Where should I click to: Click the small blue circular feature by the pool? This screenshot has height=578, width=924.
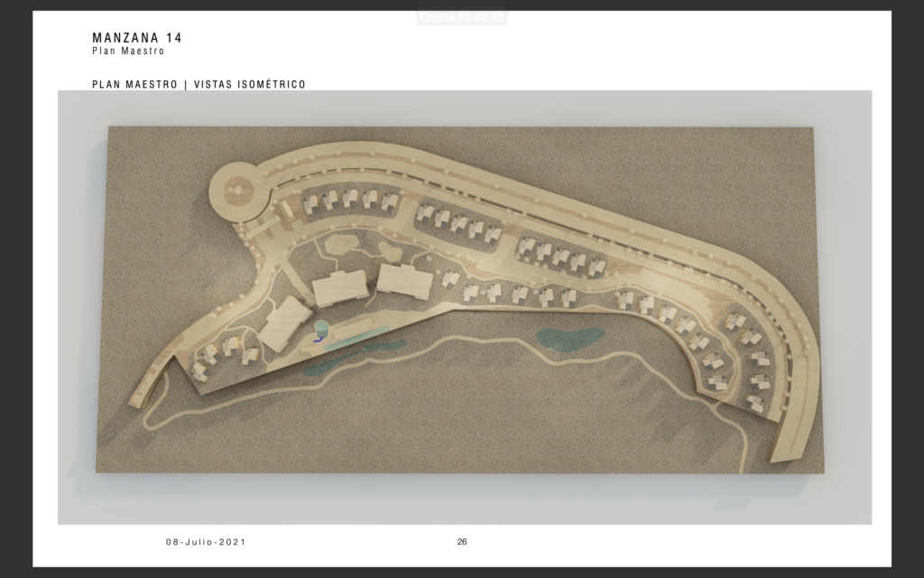click(319, 331)
